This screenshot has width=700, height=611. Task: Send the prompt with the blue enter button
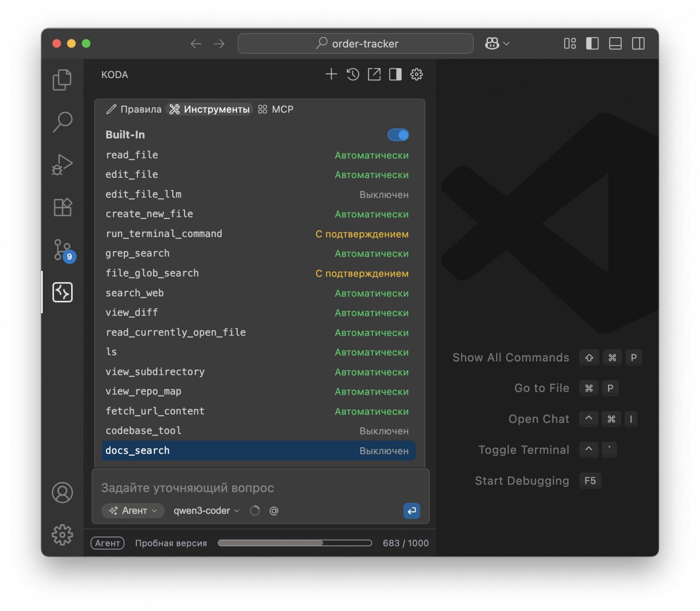[x=411, y=511]
